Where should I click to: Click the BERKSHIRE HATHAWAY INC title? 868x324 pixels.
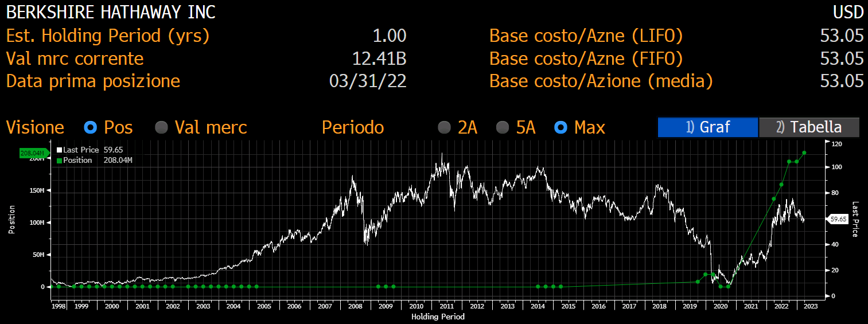tap(111, 12)
